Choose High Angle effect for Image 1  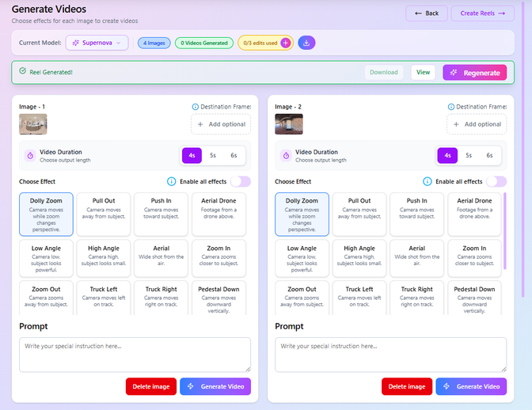[104, 258]
